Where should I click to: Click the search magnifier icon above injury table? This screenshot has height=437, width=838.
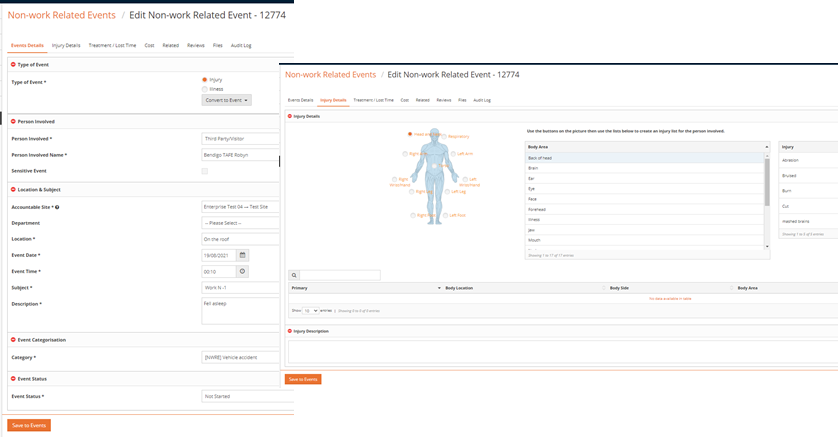tap(294, 275)
